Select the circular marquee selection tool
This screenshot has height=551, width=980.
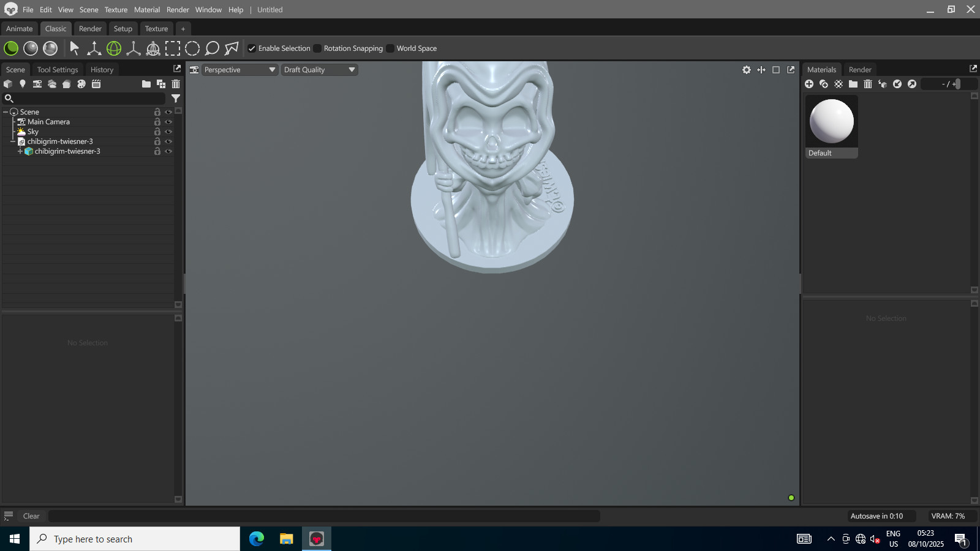click(192, 48)
